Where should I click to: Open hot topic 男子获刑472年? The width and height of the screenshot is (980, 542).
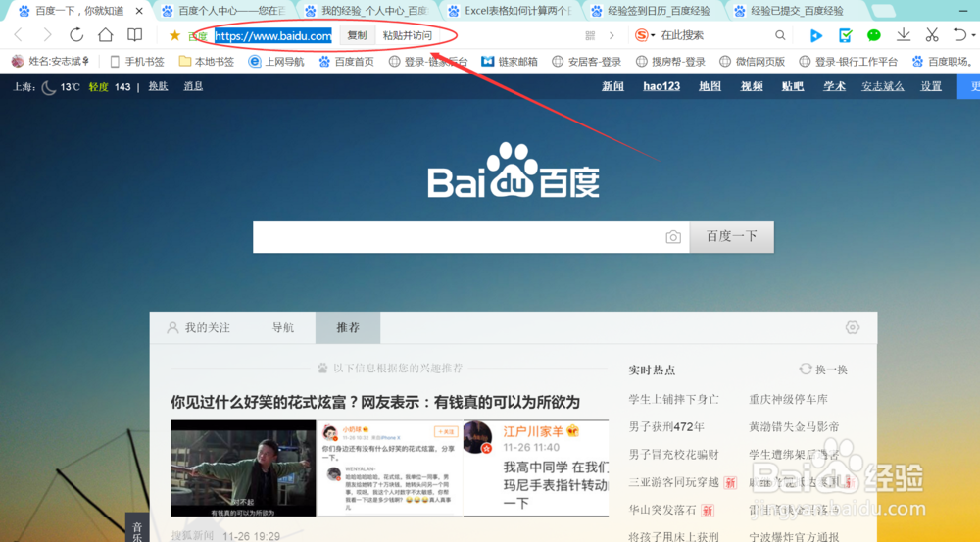point(666,427)
